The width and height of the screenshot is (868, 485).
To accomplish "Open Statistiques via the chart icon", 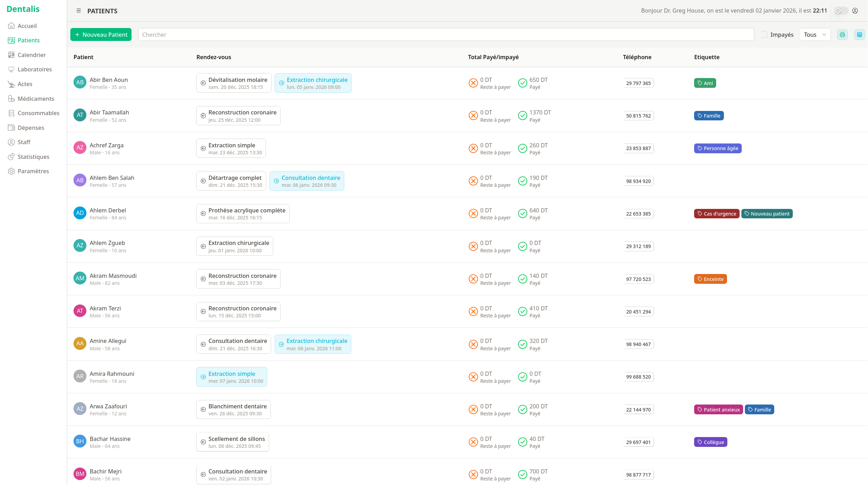I will pos(12,156).
